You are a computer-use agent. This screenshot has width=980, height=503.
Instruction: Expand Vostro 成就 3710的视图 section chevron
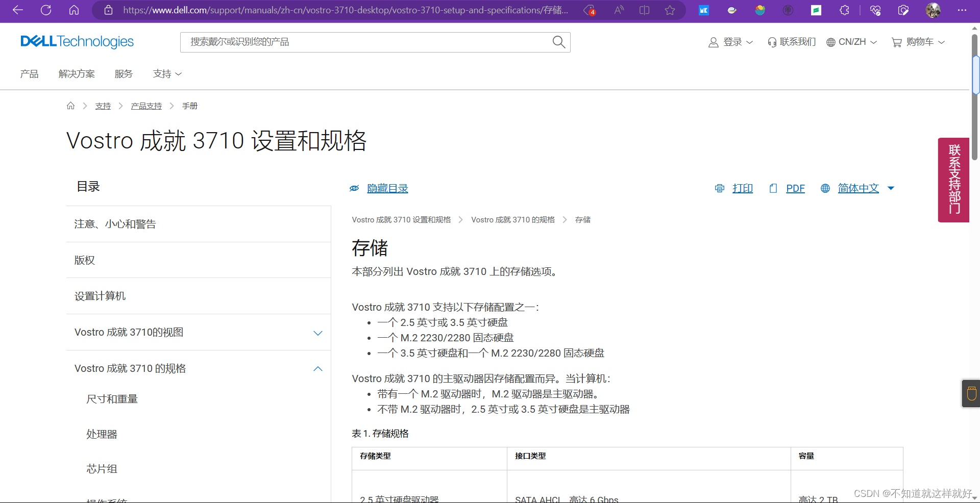pyautogui.click(x=318, y=333)
